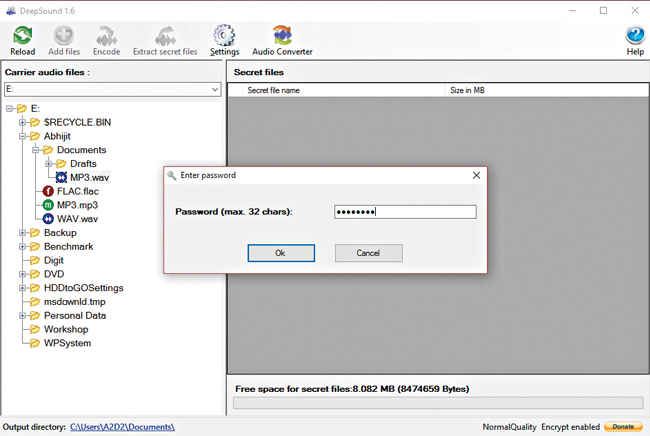Minimize the DeepSound window
Screen dimensions: 650x436
pos(572,11)
